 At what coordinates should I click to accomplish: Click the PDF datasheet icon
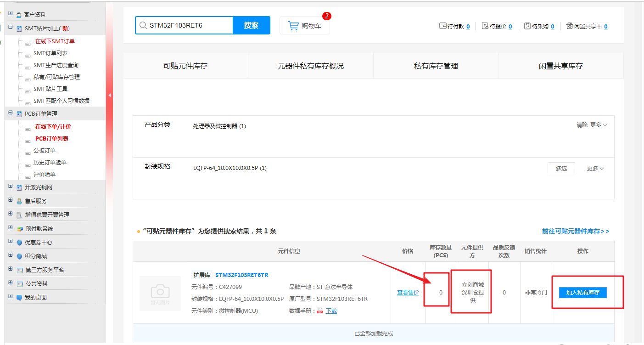coord(320,311)
